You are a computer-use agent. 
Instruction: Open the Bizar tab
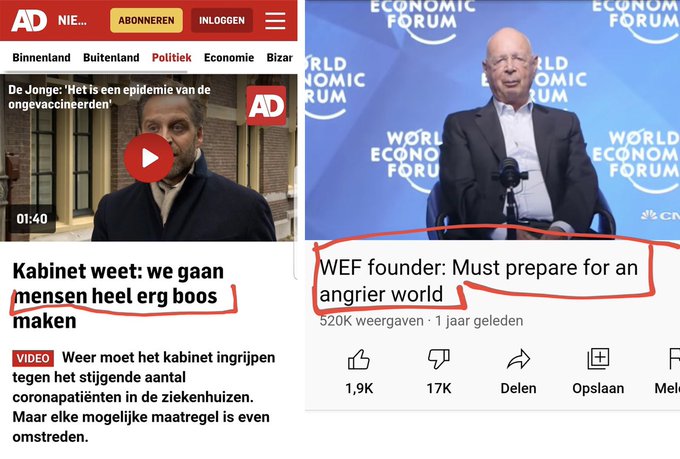[280, 58]
